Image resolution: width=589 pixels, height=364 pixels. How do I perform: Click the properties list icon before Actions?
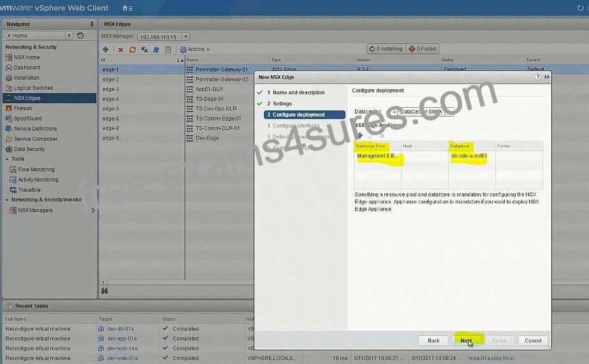[x=168, y=50]
